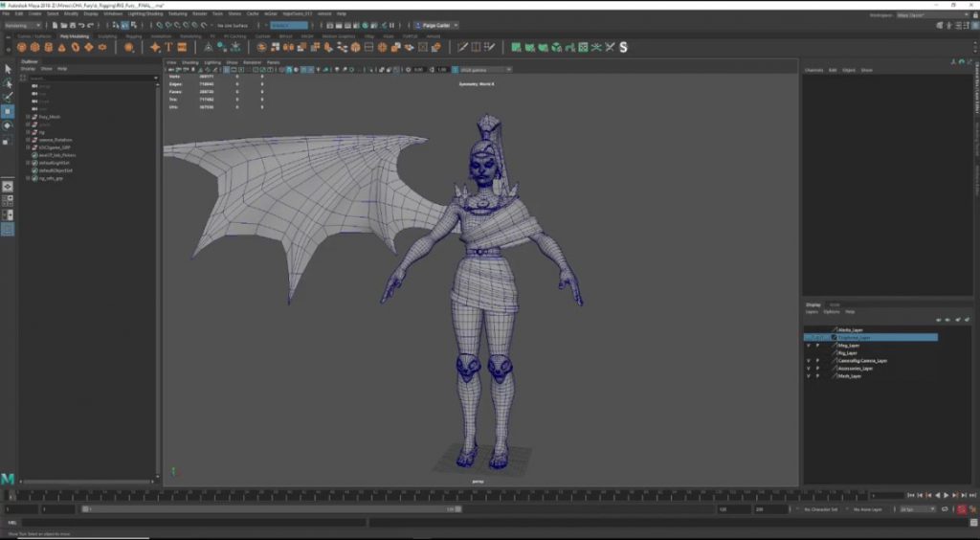The image size is (980, 540).
Task: Click the Open Scene folder icon
Action: pos(64,26)
